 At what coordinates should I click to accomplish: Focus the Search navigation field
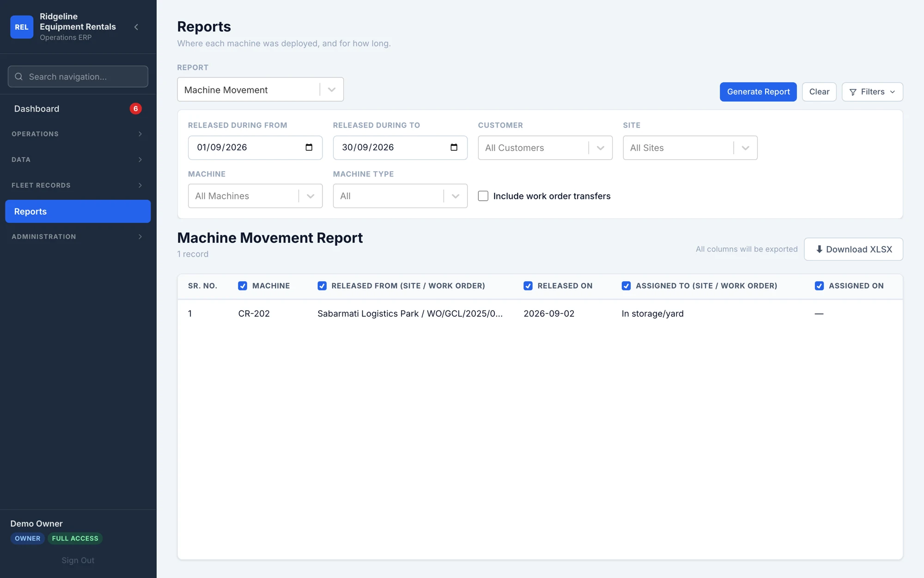click(78, 77)
